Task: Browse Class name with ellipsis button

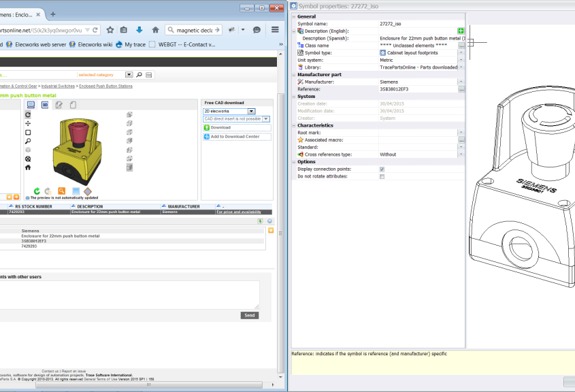Action: coord(461,46)
